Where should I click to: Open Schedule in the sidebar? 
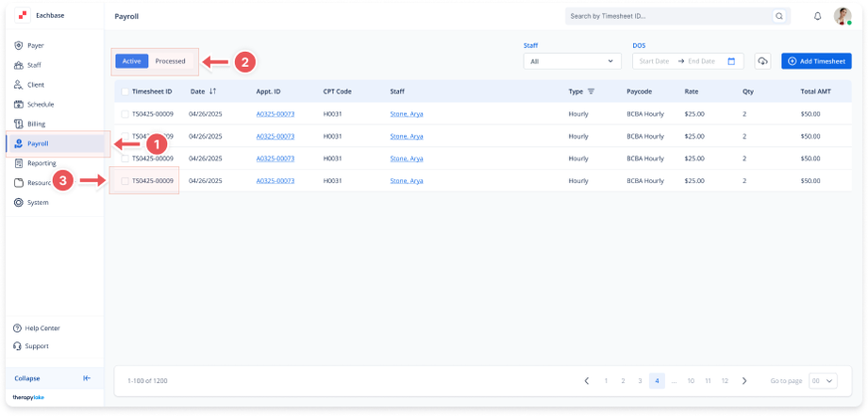coord(40,104)
